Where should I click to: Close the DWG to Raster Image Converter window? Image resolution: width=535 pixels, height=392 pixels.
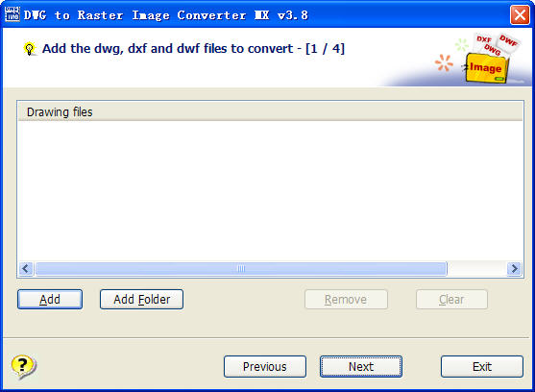[520, 14]
